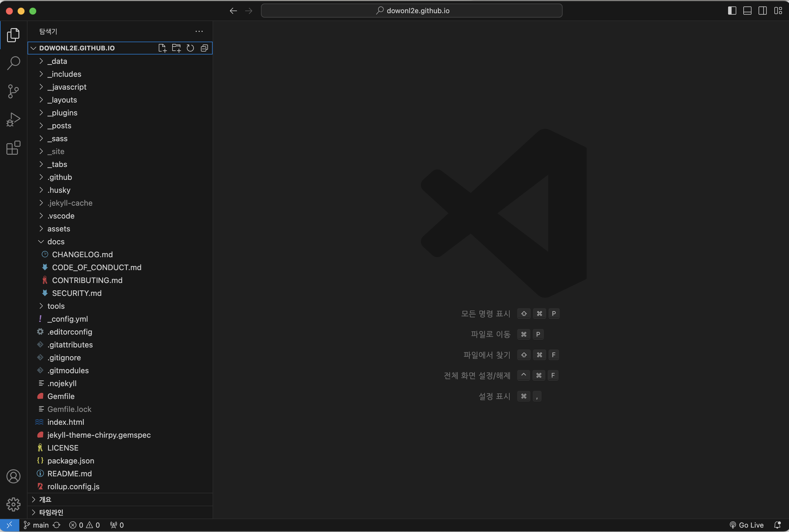Open the Run and Debug view
Image resolution: width=789 pixels, height=532 pixels.
[13, 120]
